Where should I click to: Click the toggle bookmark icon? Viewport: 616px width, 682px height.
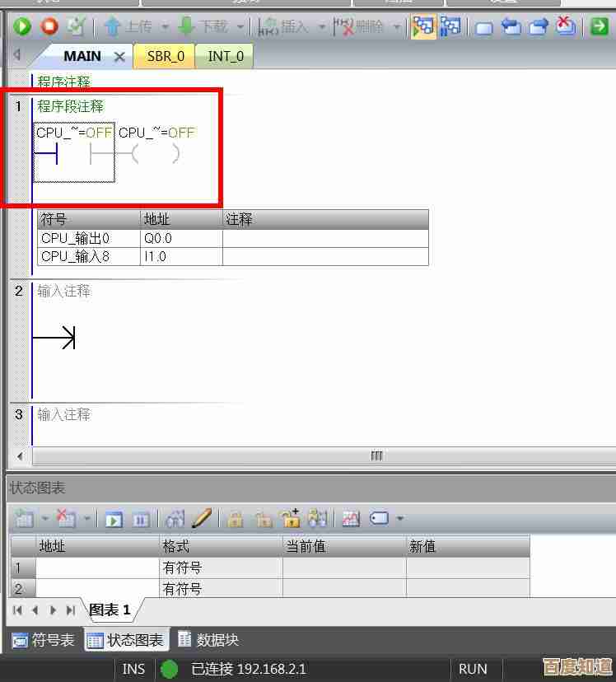coord(484,29)
